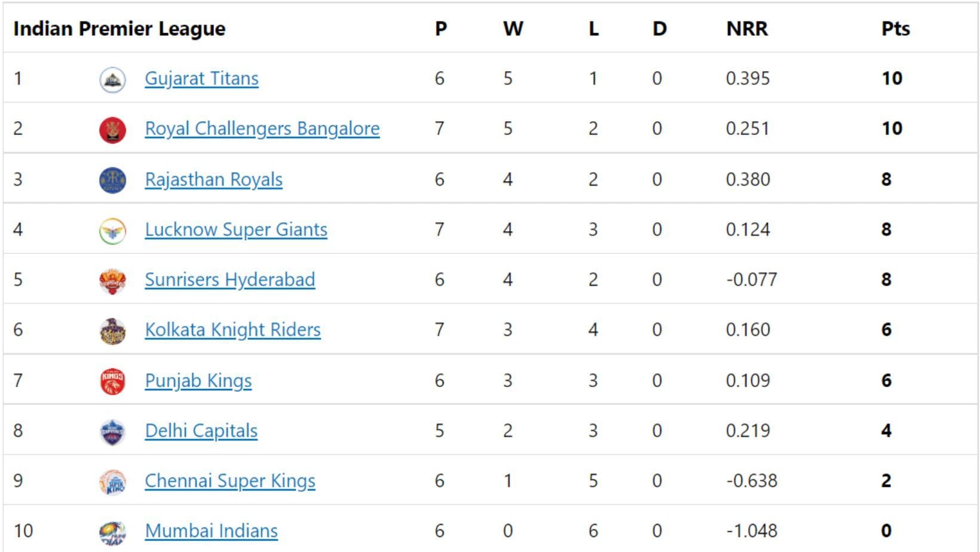Click the Chennai Super Kings logo
This screenshot has height=552, width=980.
113,480
